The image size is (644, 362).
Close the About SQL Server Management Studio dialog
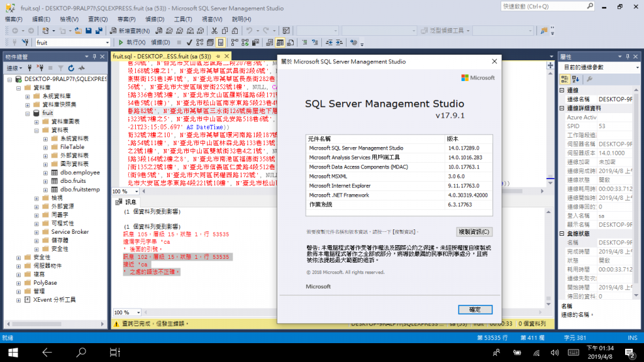tap(494, 62)
